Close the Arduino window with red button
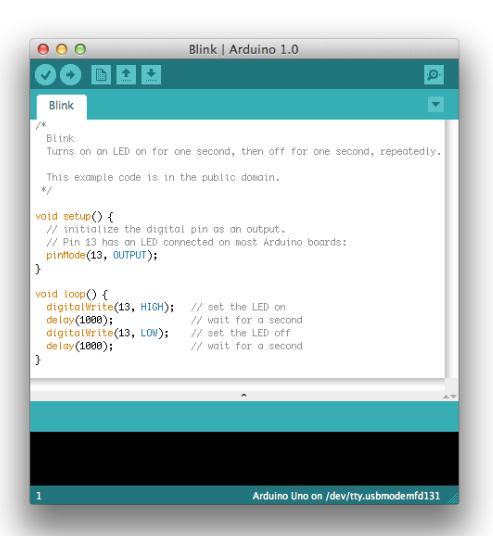The image size is (493, 536). point(43,49)
